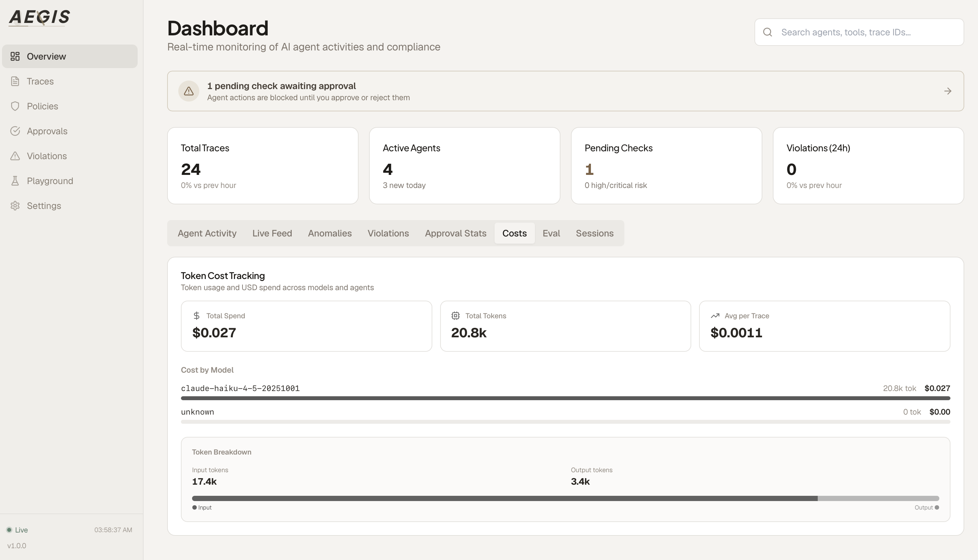Viewport: 978px width, 560px height.
Task: Click the Traces document icon in sidebar
Action: tap(15, 81)
